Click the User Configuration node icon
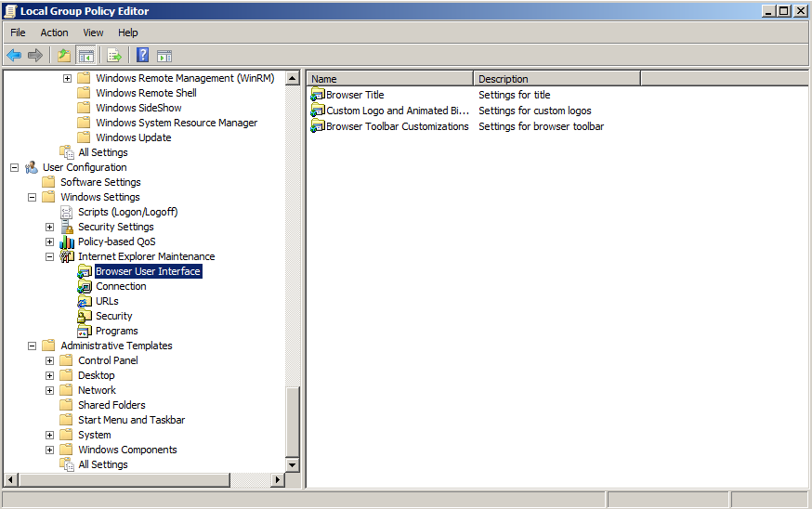Viewport: 812px width, 509px height. [32, 167]
